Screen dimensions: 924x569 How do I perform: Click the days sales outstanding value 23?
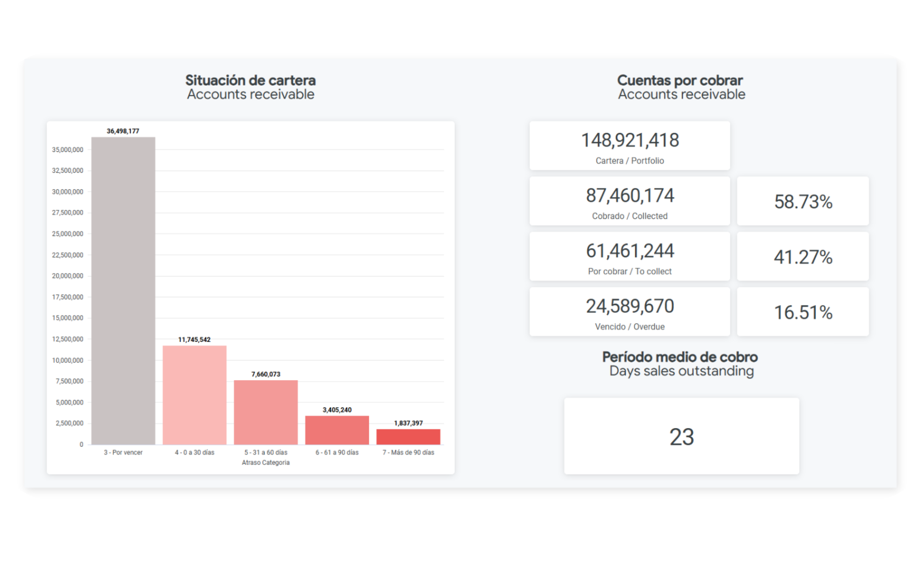coord(681,437)
